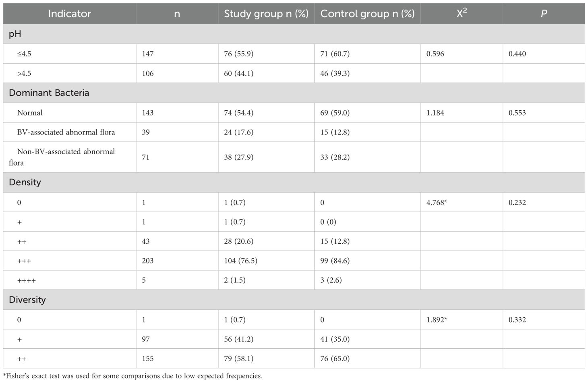Select the cell containing 46 (39.3)
Viewport: 588px width, 383px height.
335,73
